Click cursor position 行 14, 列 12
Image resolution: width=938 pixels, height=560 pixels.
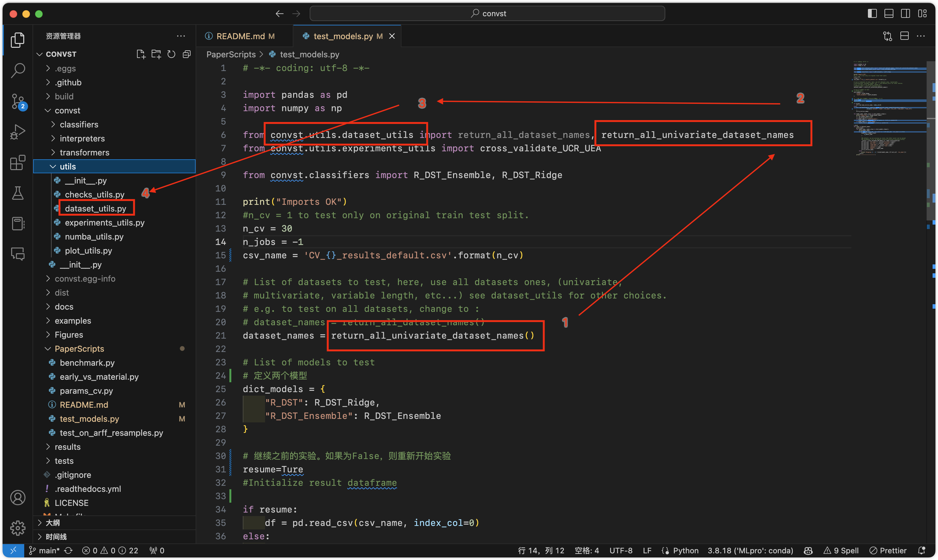click(x=541, y=550)
